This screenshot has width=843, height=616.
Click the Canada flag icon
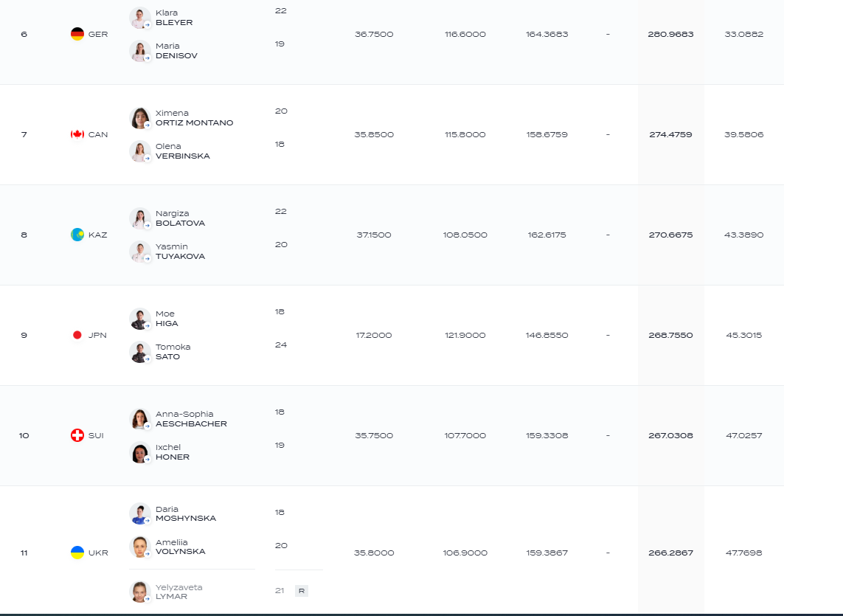77,134
